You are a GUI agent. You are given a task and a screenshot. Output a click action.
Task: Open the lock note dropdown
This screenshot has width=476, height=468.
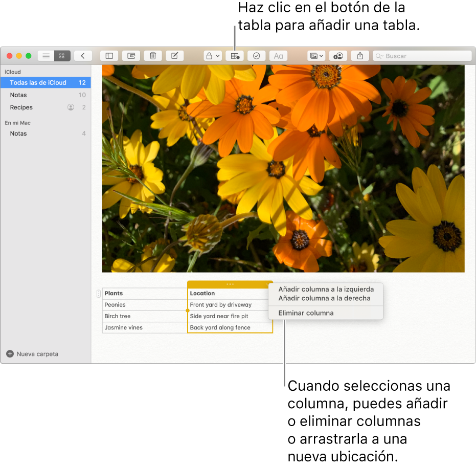coord(213,56)
